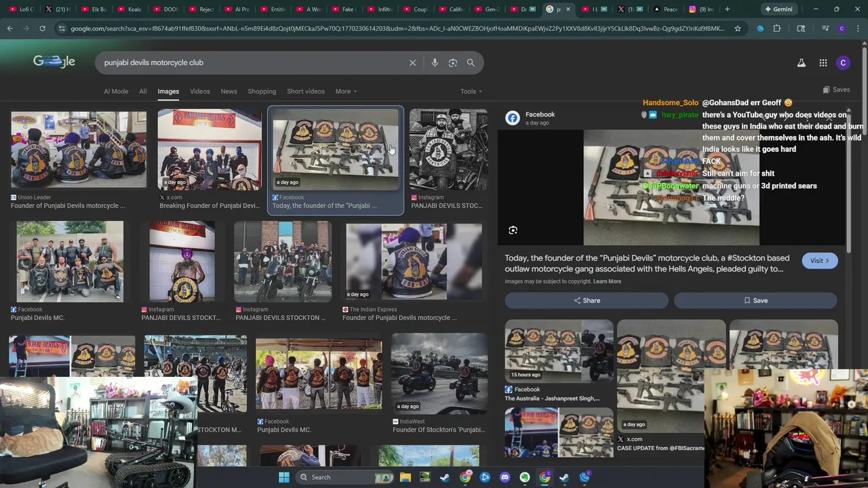Switch to the Koala browser tab
The width and height of the screenshot is (868, 488).
click(129, 9)
